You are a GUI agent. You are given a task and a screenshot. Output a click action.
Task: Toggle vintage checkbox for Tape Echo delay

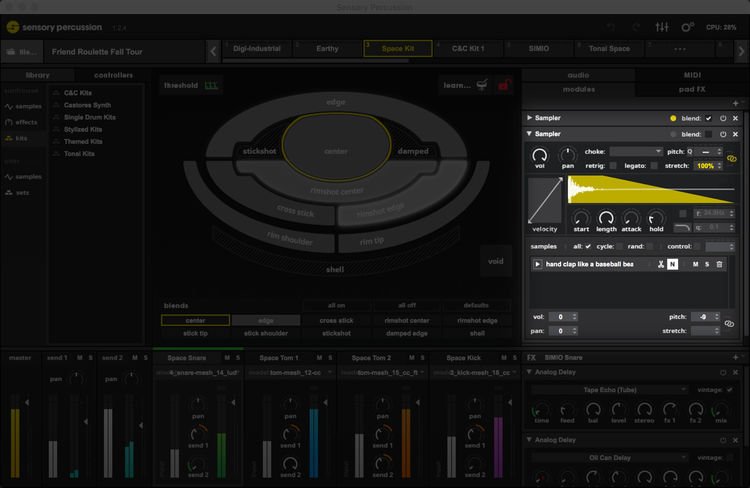click(729, 390)
